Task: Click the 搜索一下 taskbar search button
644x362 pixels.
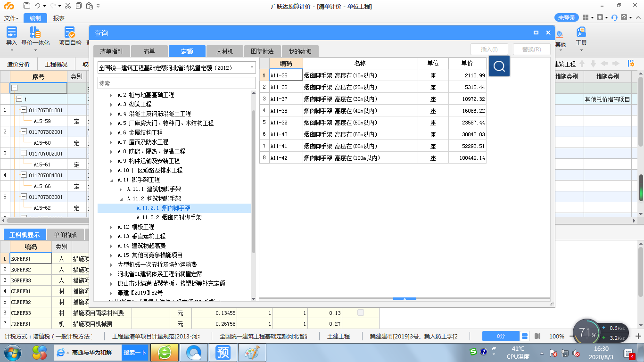Action: click(x=135, y=352)
